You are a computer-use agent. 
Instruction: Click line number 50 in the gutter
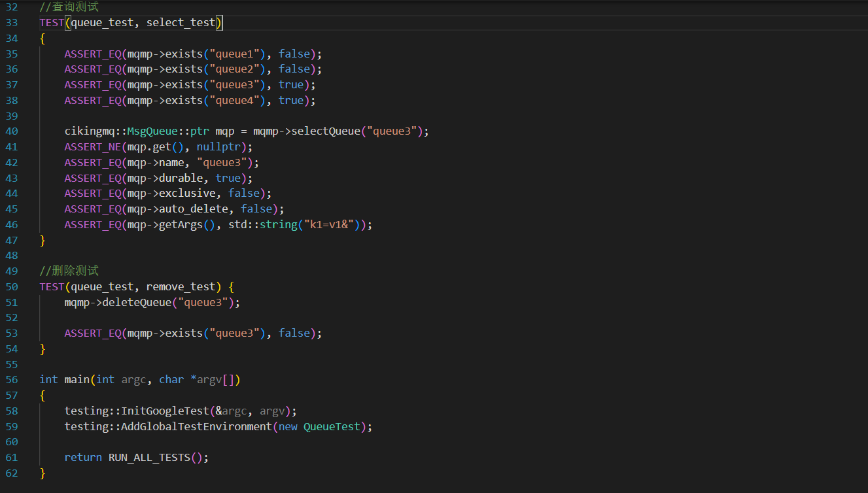(x=12, y=286)
